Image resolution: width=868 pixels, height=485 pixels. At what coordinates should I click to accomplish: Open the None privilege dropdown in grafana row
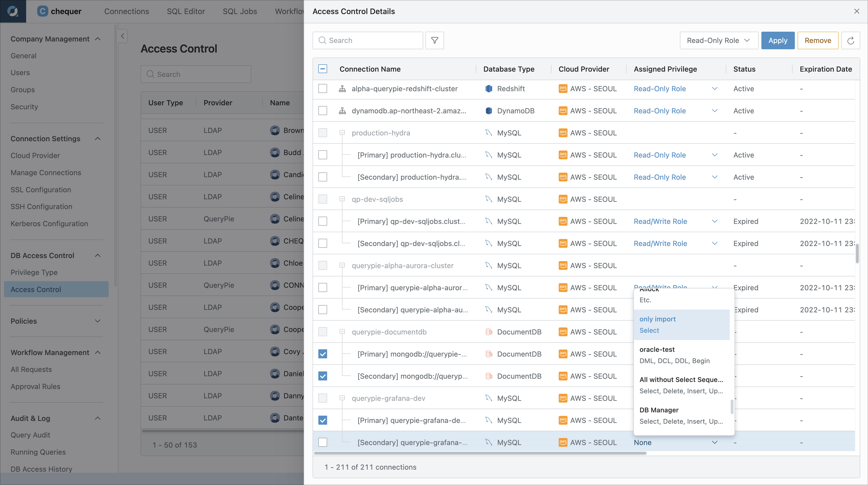point(714,442)
